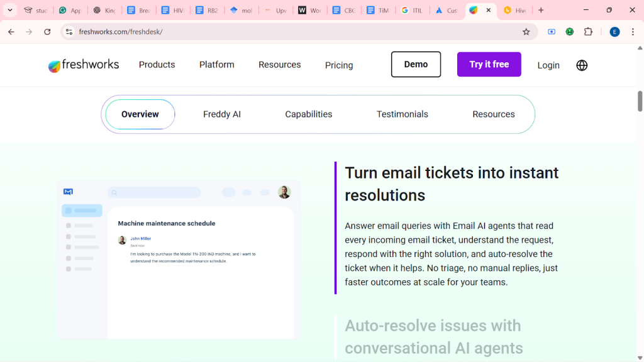The height and width of the screenshot is (362, 644).
Task: Switch to the Freddy AI tab
Action: [x=221, y=114]
